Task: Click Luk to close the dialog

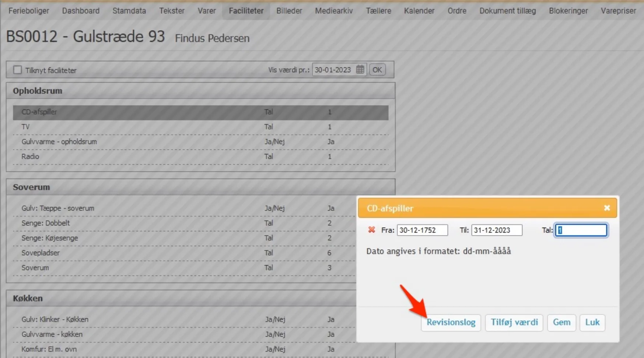Action: (592, 322)
